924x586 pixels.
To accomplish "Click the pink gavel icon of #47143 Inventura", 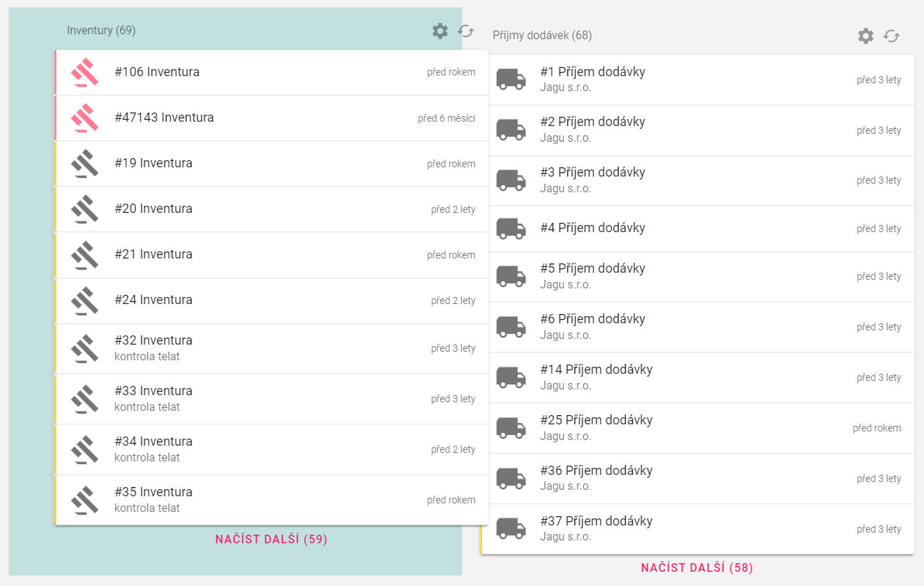I will [85, 118].
